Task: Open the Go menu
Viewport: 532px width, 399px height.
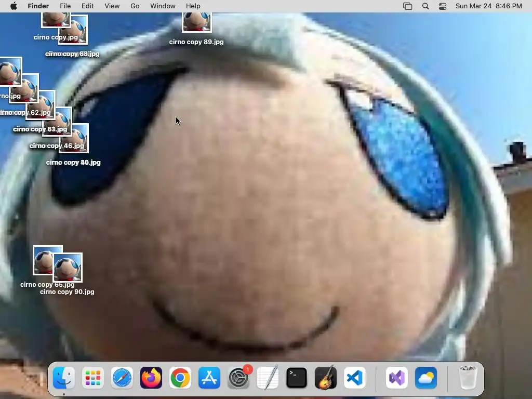Action: (135, 6)
